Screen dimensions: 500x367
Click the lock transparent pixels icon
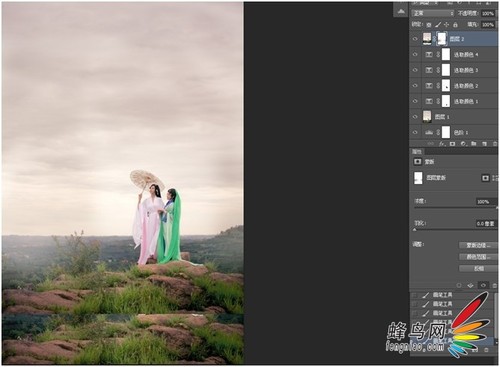429,25
